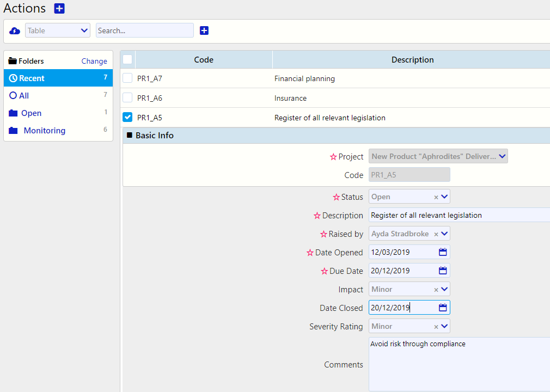Expand the Table view dropdown
This screenshot has height=392, width=550.
(84, 30)
